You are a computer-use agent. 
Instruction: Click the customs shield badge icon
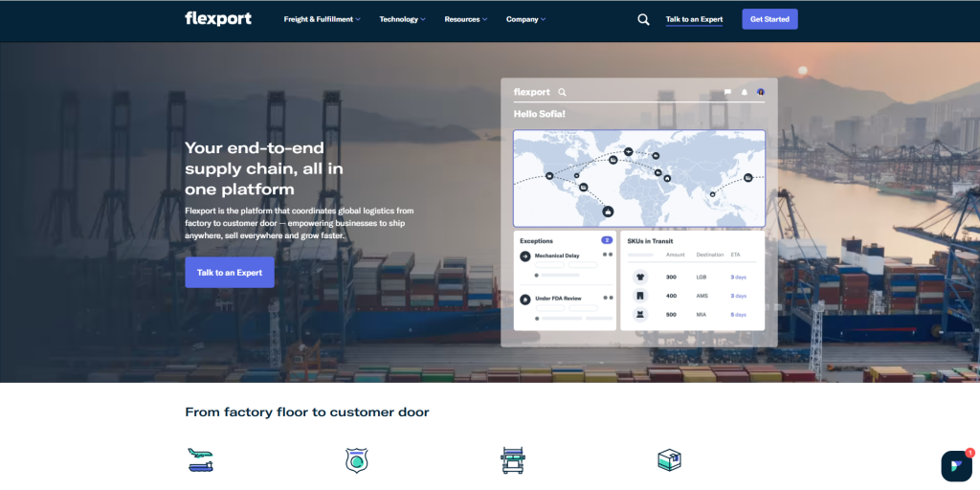click(x=357, y=460)
